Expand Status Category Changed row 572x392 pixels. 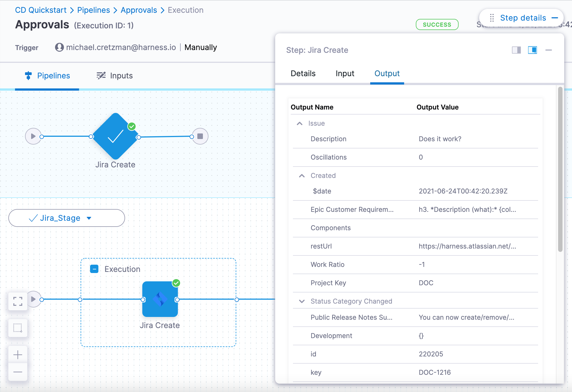(x=302, y=301)
